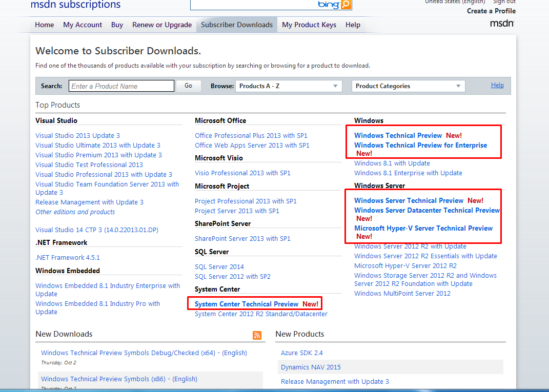Click the msdn logo
This screenshot has height=392, width=549.
(x=502, y=24)
